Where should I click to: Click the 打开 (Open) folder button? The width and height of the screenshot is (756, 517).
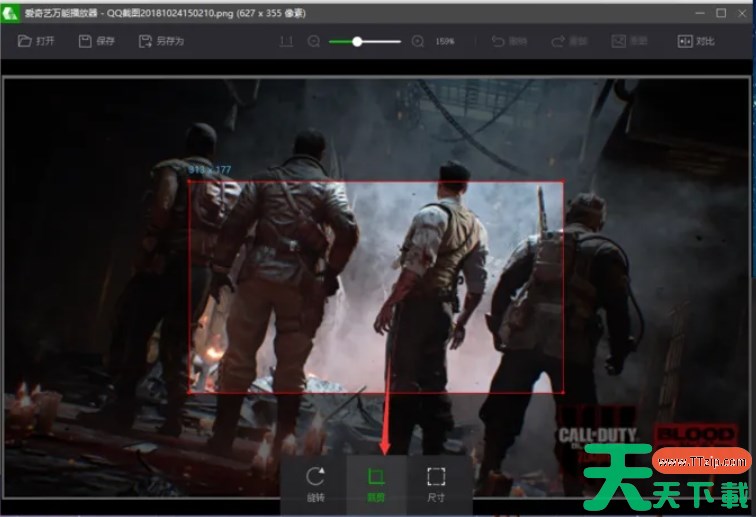[38, 42]
